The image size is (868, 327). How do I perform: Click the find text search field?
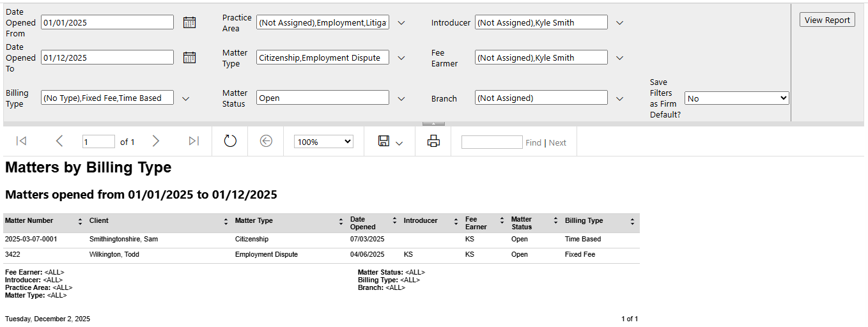point(492,142)
